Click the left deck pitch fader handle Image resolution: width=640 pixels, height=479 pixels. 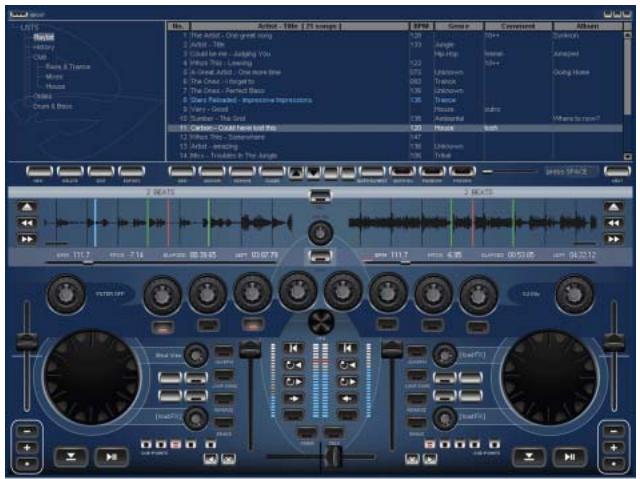(x=27, y=342)
